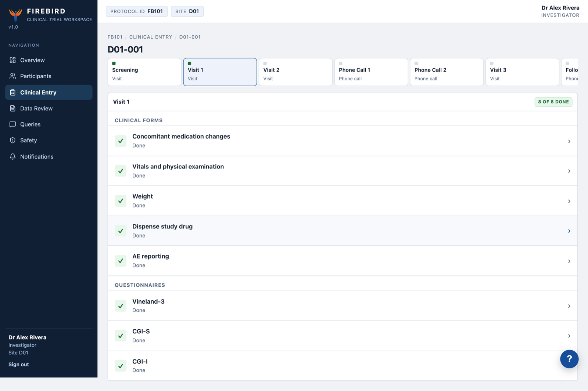Screen dimensions: 588x391
Task: Switch to the Screening visit tab
Action: coord(144,72)
